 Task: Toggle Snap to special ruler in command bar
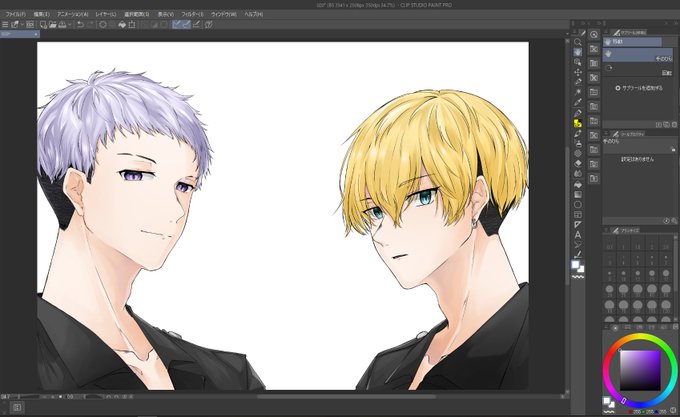[186, 25]
